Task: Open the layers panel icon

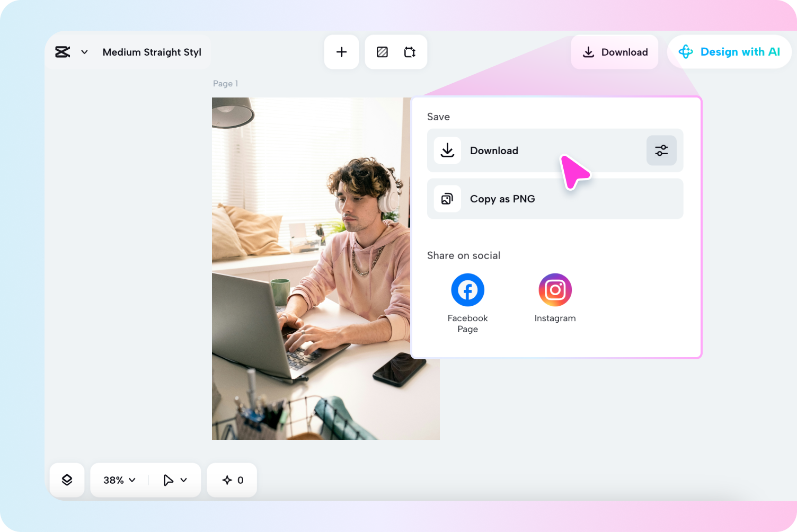Action: 67,480
